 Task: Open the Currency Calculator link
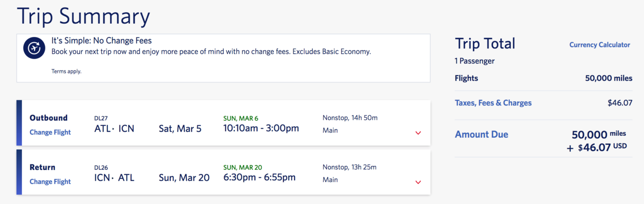[x=600, y=45]
